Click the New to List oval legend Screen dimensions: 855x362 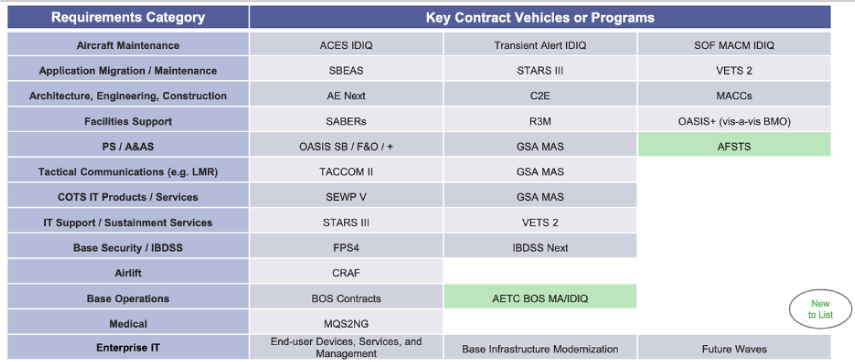point(820,309)
